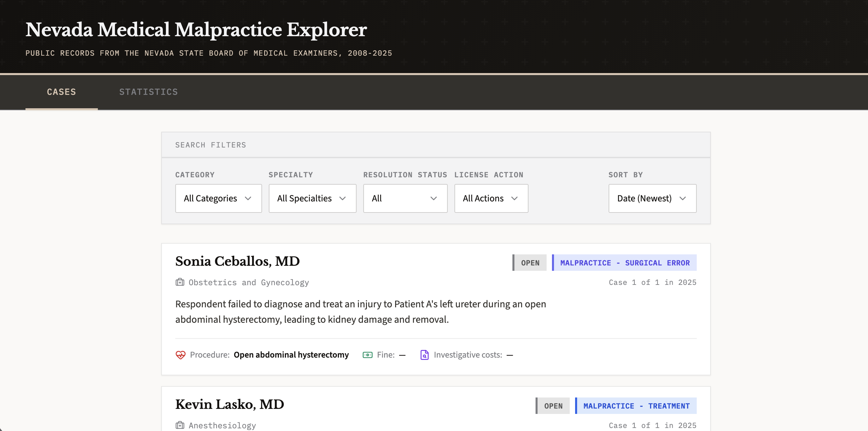
Task: Open the All Specialties dropdown
Action: coord(312,198)
